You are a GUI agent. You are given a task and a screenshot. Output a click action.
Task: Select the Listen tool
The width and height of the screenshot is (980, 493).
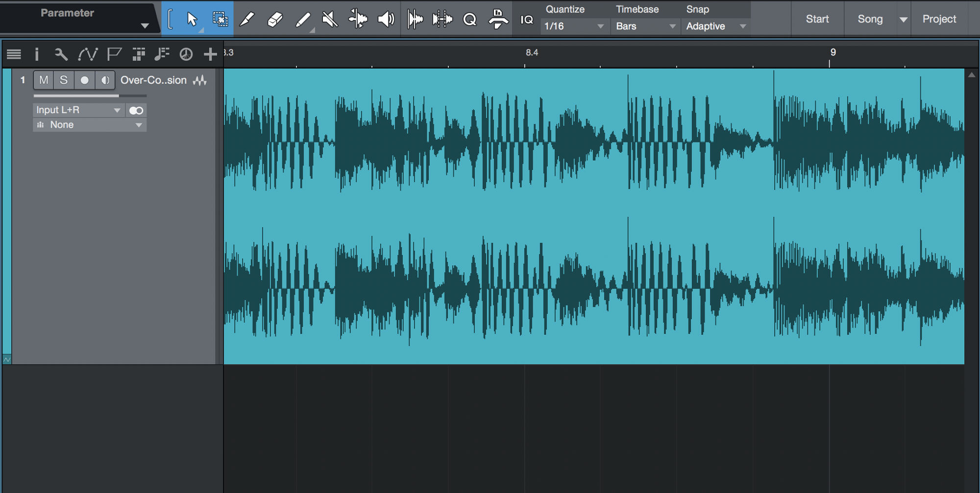coord(386,19)
